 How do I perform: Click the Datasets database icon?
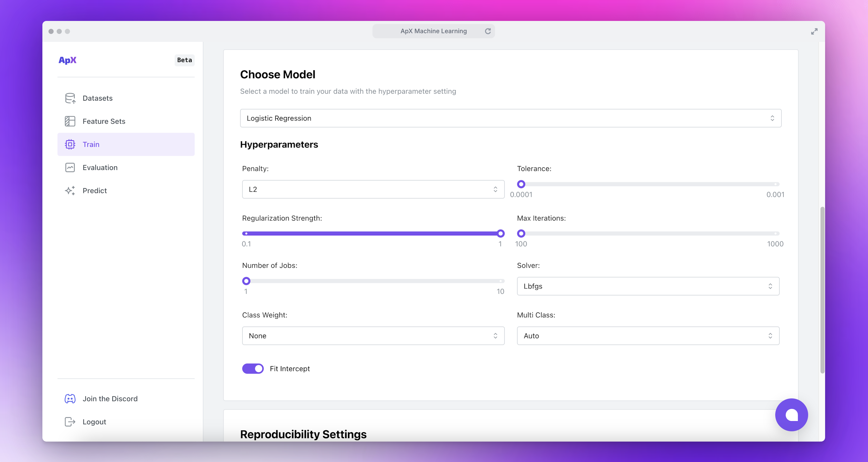pyautogui.click(x=70, y=98)
